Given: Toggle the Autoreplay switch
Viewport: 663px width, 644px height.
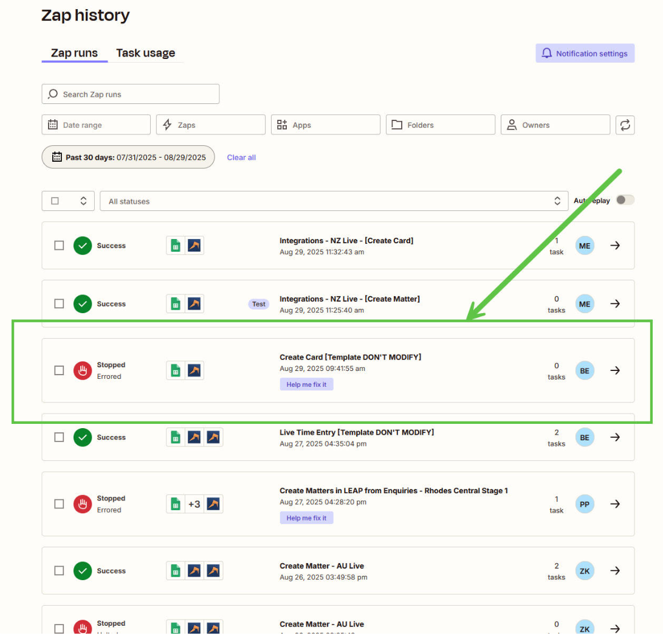Looking at the screenshot, I should [x=625, y=200].
